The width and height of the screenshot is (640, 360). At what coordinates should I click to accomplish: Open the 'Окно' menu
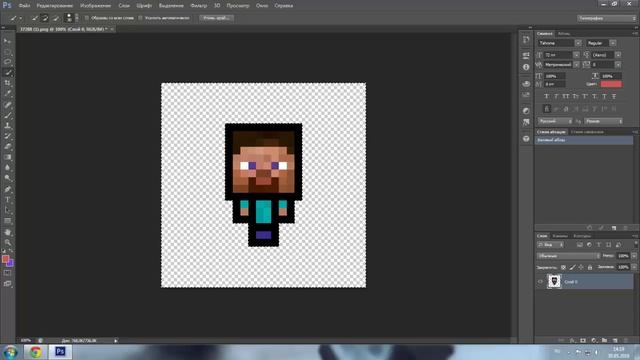(262, 6)
